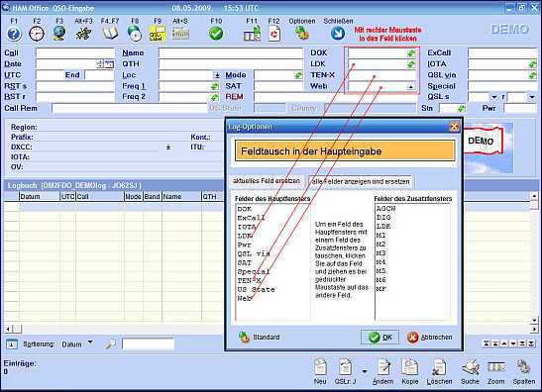Click the calendar icon in Date field
This screenshot has height=392, width=542.
point(109,64)
